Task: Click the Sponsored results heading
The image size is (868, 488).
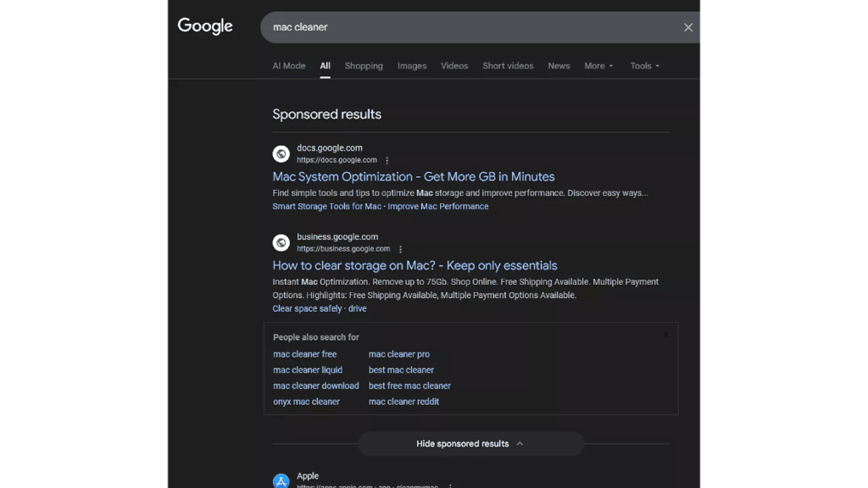Action: [326, 114]
